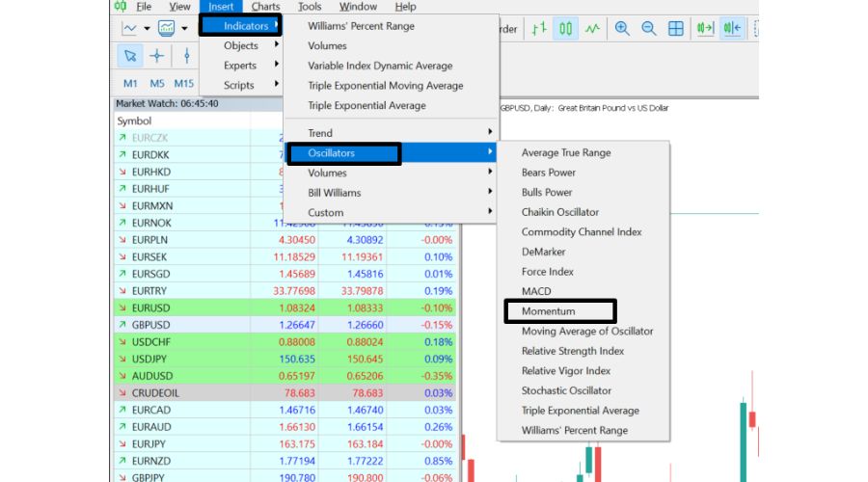Select the CRUDEOIL symbol row
Screen dimensions: 868x482
click(156, 393)
